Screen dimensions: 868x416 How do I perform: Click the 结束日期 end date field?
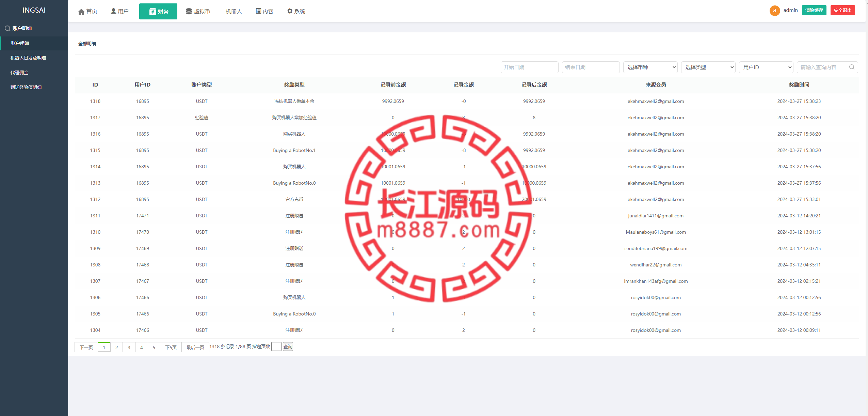click(591, 67)
